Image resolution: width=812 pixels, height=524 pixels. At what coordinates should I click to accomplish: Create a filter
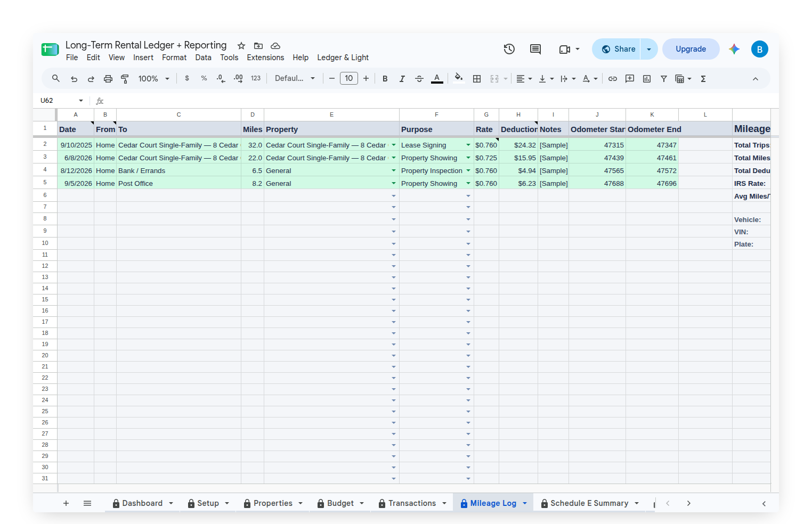point(664,79)
